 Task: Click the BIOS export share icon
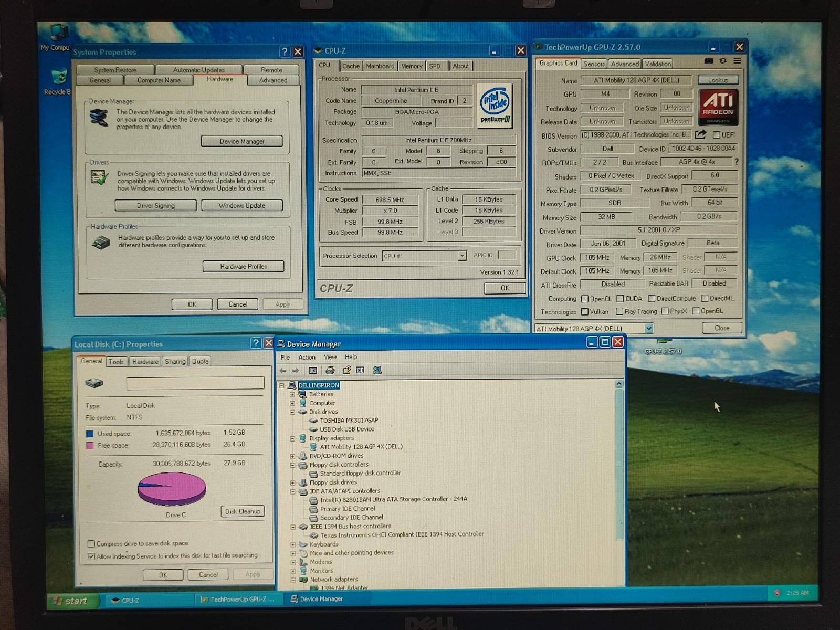tap(700, 135)
